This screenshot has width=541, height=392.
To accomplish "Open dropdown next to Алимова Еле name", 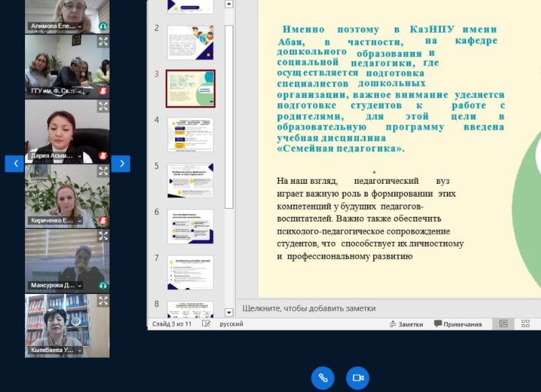I will pos(80,26).
